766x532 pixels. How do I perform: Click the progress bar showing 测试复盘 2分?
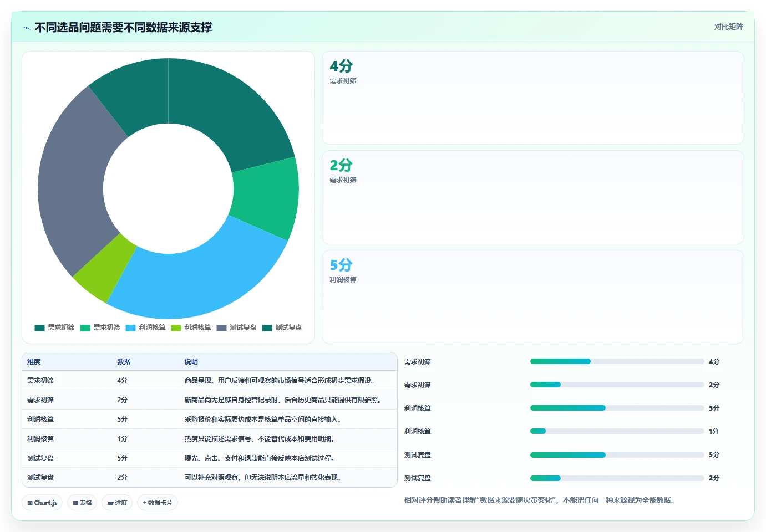point(617,478)
